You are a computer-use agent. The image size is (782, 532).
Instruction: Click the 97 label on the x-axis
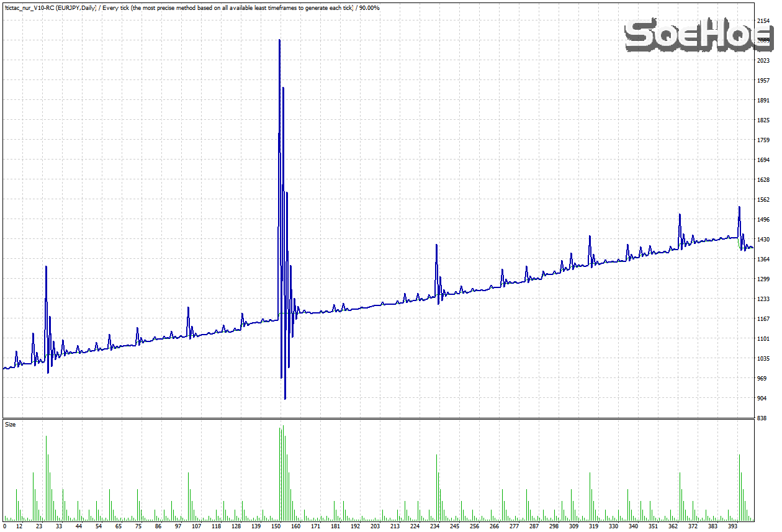[x=178, y=526]
